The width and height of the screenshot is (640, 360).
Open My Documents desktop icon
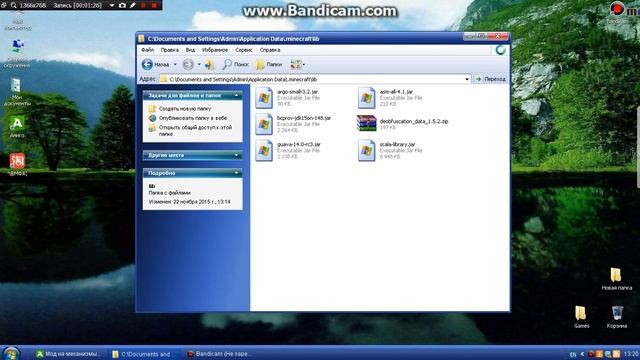16,86
